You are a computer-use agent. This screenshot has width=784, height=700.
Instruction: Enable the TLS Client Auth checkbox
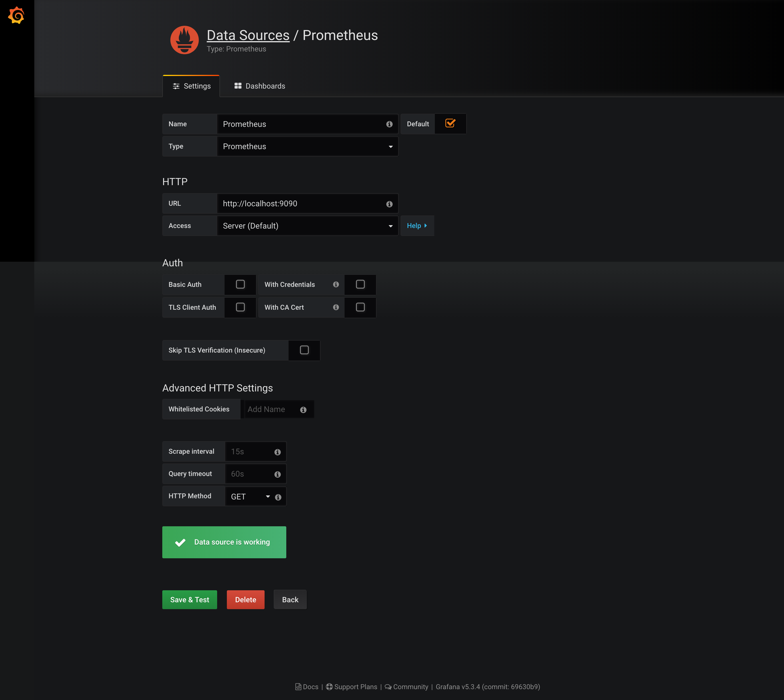click(x=240, y=307)
